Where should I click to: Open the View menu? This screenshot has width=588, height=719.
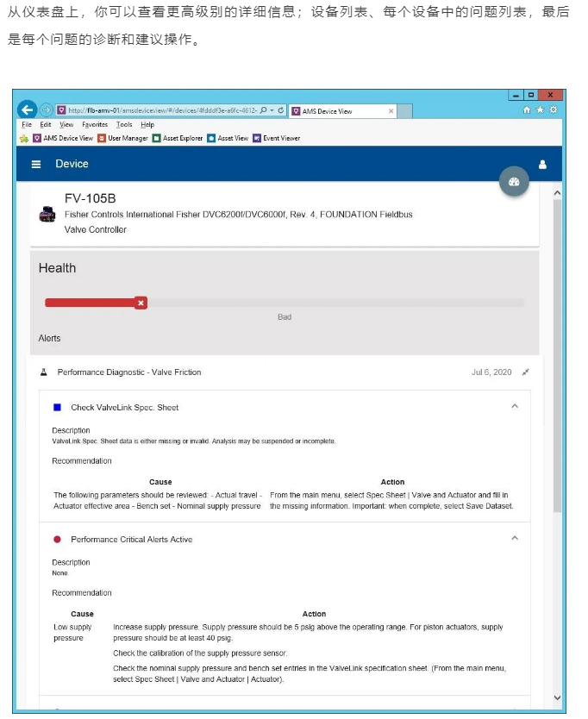[x=66, y=124]
